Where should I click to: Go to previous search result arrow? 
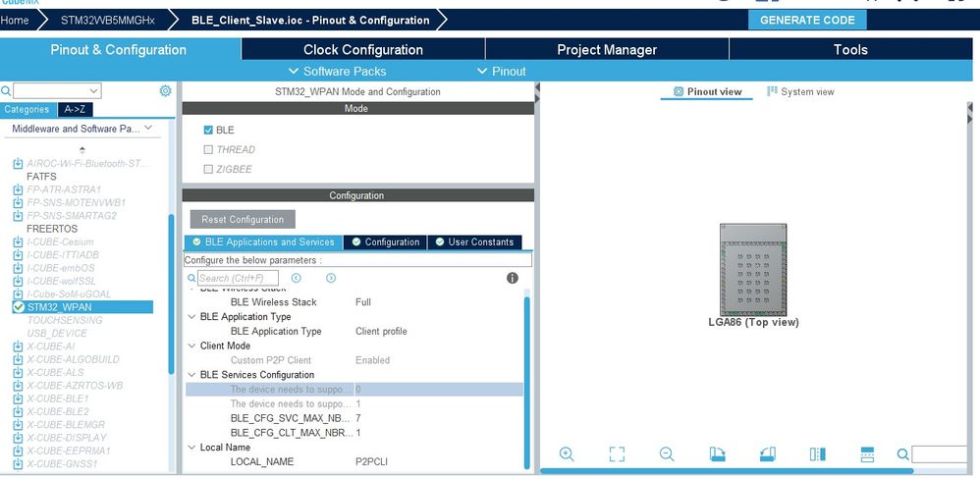(x=297, y=278)
